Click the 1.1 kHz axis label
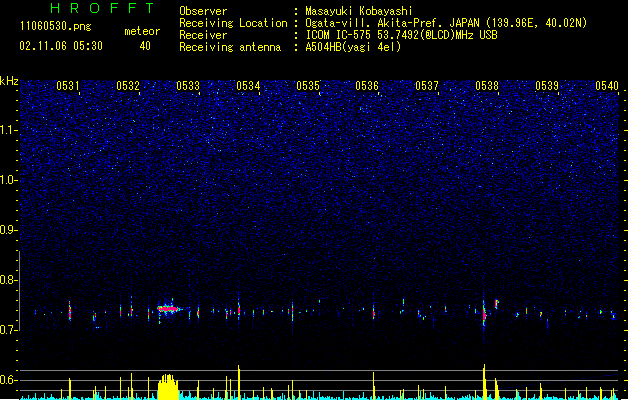The height and width of the screenshot is (400, 629). point(9,130)
